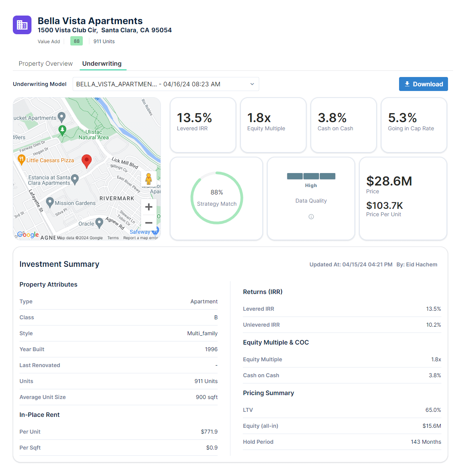Select the Underwriting tab
This screenshot has width=462, height=476.
coord(103,63)
